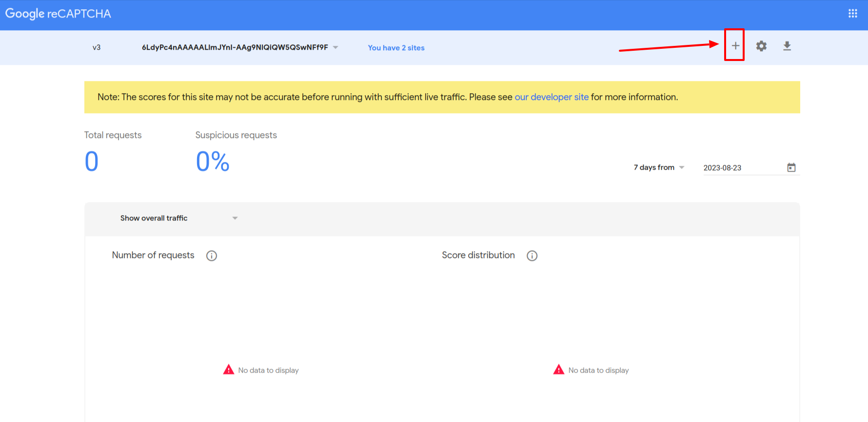The image size is (868, 422).
Task: Click the 'v3' version label
Action: click(97, 47)
